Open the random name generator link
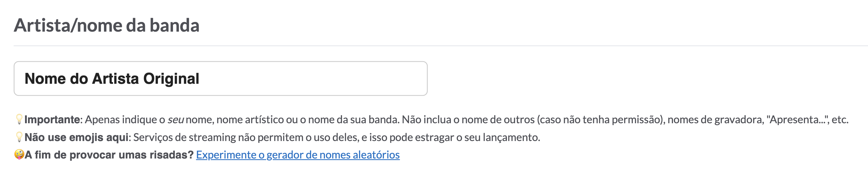Image resolution: width=868 pixels, height=182 pixels. pos(298,155)
